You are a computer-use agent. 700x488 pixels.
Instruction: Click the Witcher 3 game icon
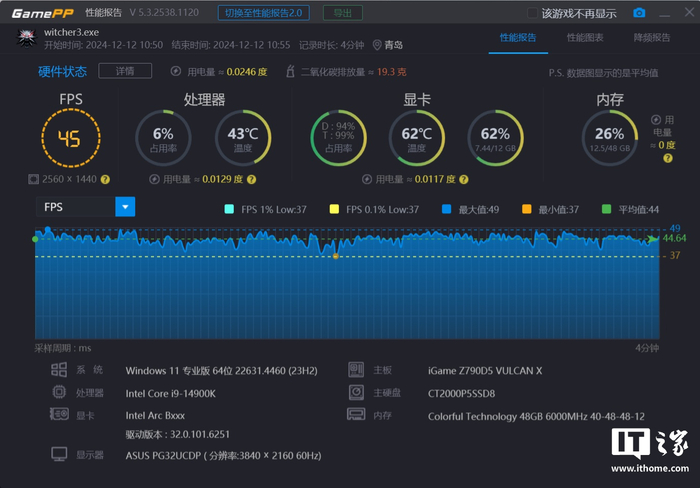coord(26,38)
